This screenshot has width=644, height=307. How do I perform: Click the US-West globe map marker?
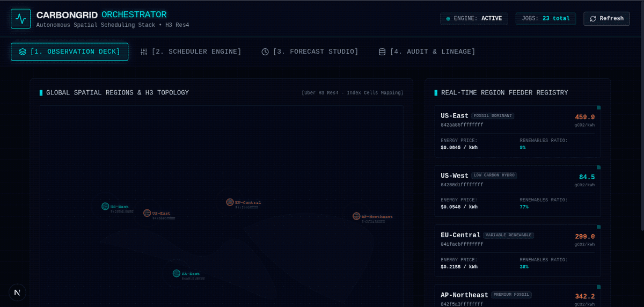coord(105,206)
